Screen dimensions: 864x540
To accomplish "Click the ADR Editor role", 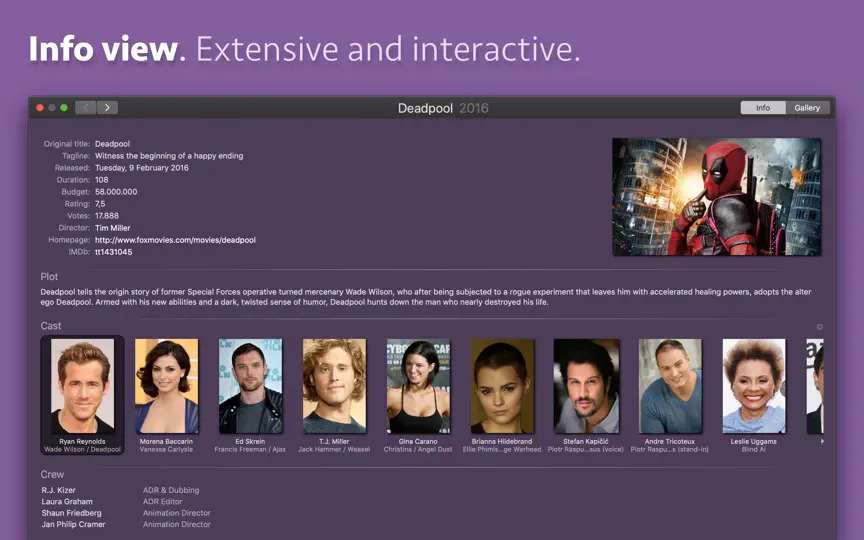I will tap(162, 501).
